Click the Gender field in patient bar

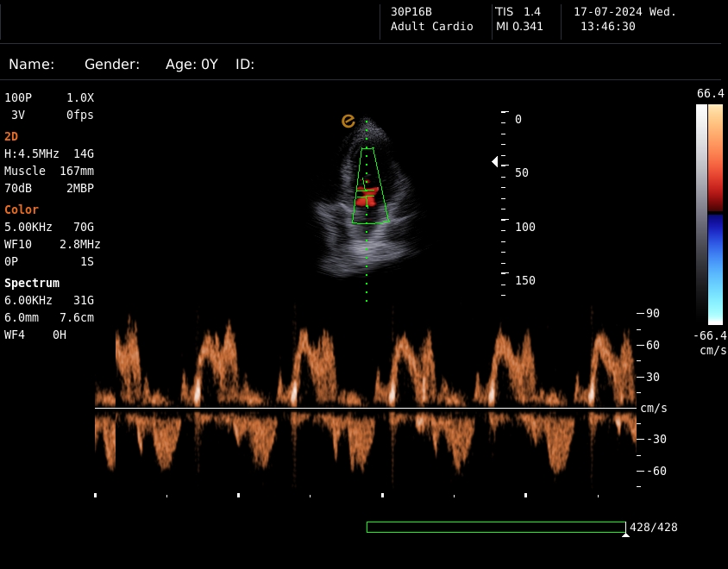tap(112, 65)
